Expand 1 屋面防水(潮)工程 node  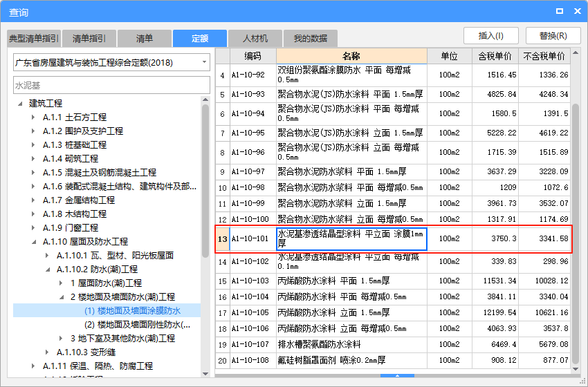(61, 283)
